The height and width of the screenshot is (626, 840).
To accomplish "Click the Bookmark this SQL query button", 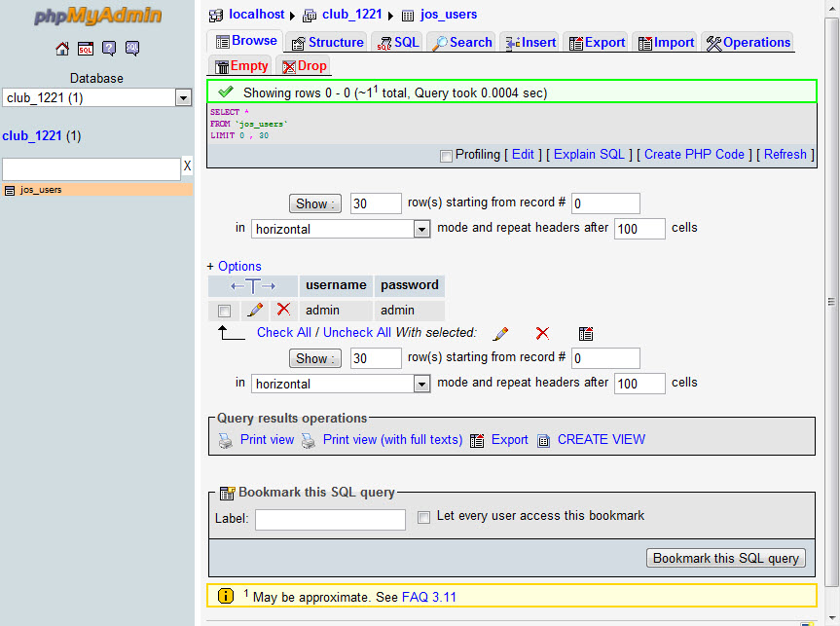I will click(x=726, y=558).
